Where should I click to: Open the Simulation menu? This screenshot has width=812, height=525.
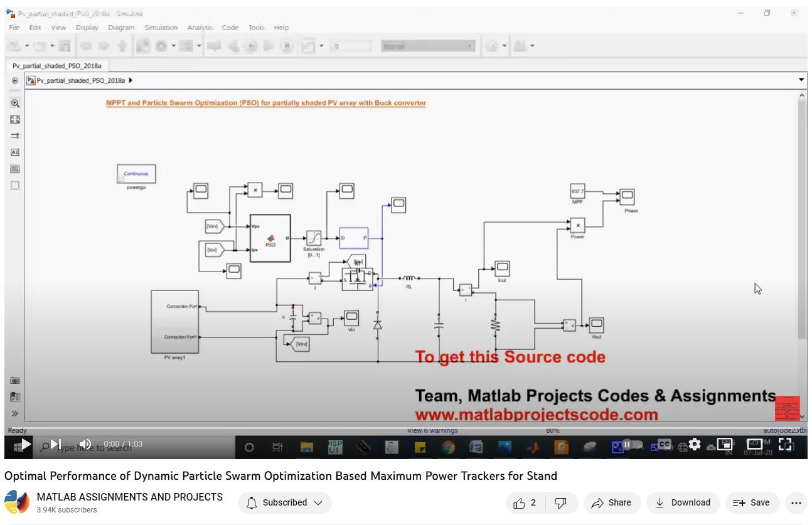click(161, 28)
